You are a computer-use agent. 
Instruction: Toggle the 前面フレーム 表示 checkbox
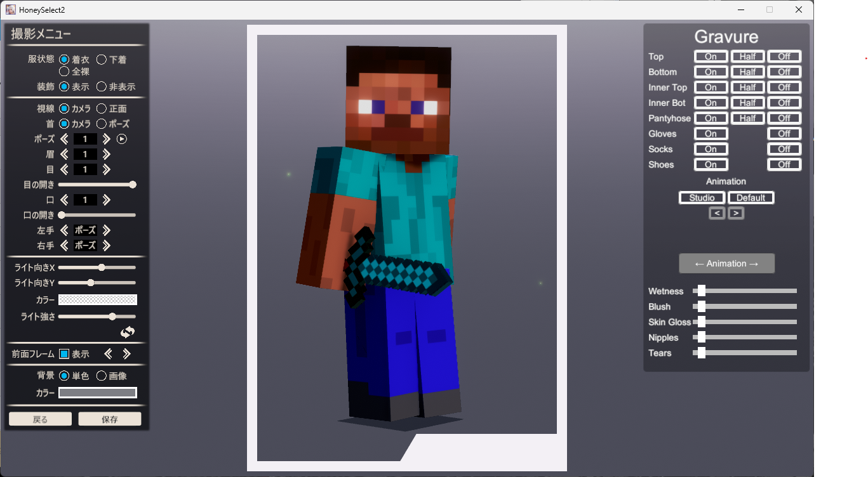64,354
